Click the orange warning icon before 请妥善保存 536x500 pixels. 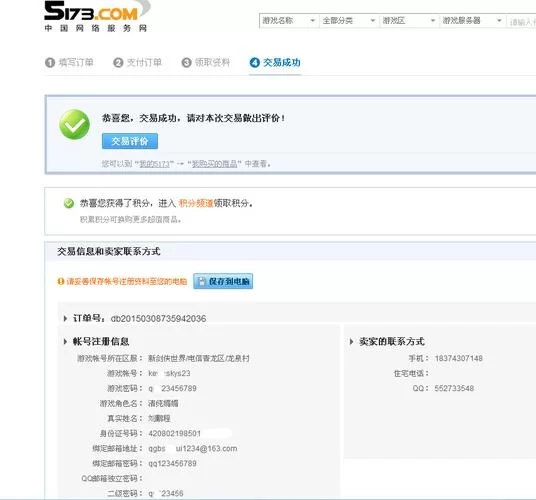61,281
